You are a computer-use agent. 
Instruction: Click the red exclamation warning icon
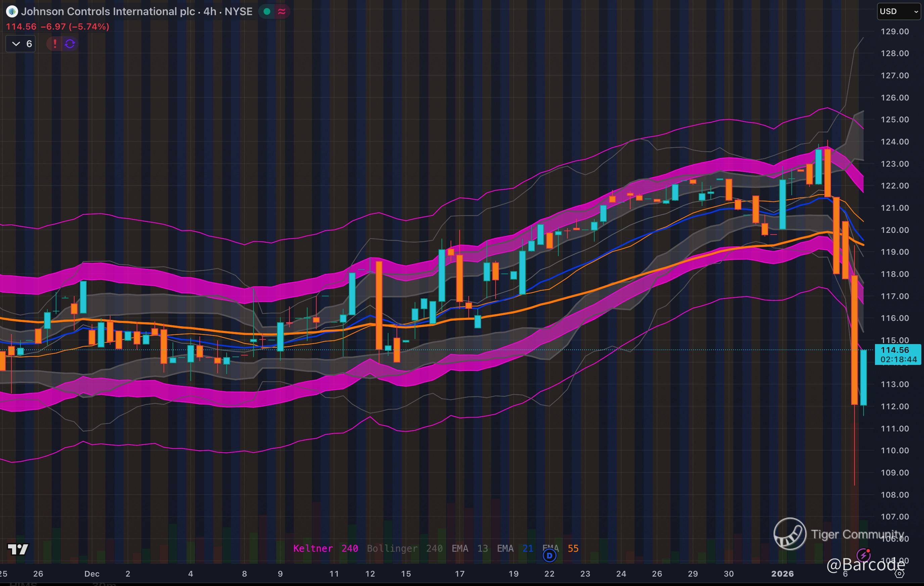(55, 44)
